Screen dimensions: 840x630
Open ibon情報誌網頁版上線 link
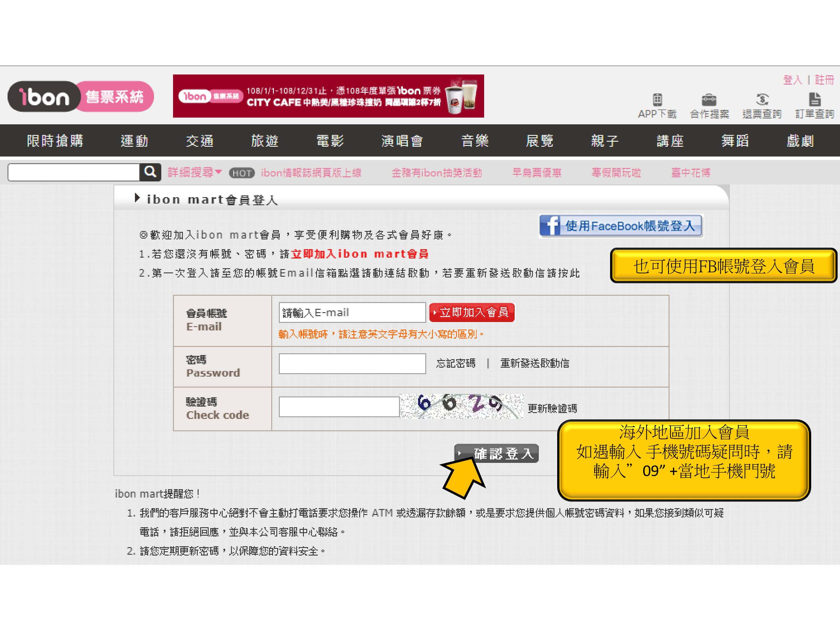(x=311, y=173)
